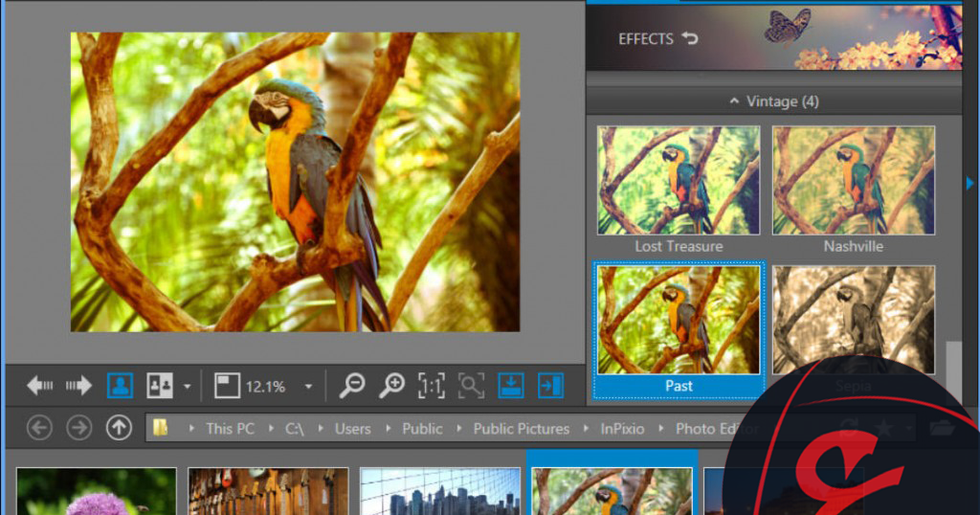
Task: Go up one folder level
Action: (x=119, y=428)
